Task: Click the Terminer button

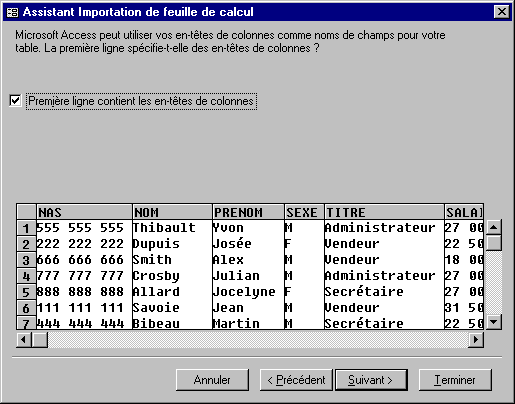Action: coord(455,380)
